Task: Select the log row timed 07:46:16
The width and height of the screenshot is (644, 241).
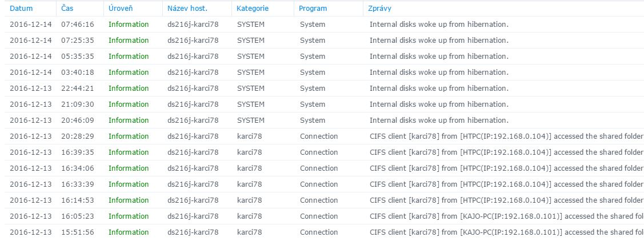Action: coord(77,25)
